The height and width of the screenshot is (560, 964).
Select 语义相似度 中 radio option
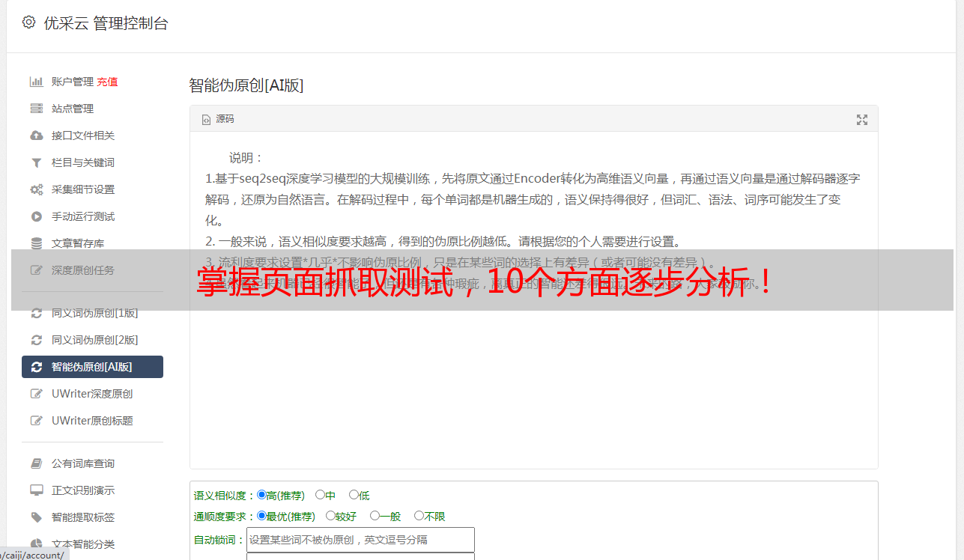click(x=320, y=495)
